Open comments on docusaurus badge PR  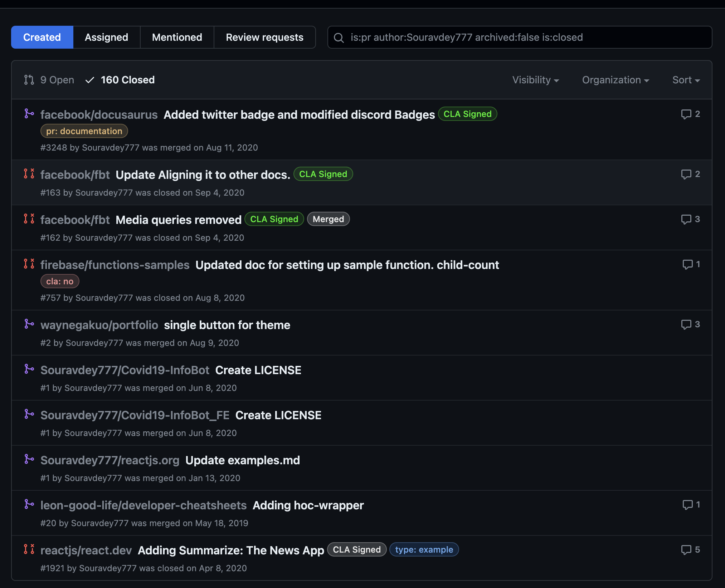pos(691,114)
